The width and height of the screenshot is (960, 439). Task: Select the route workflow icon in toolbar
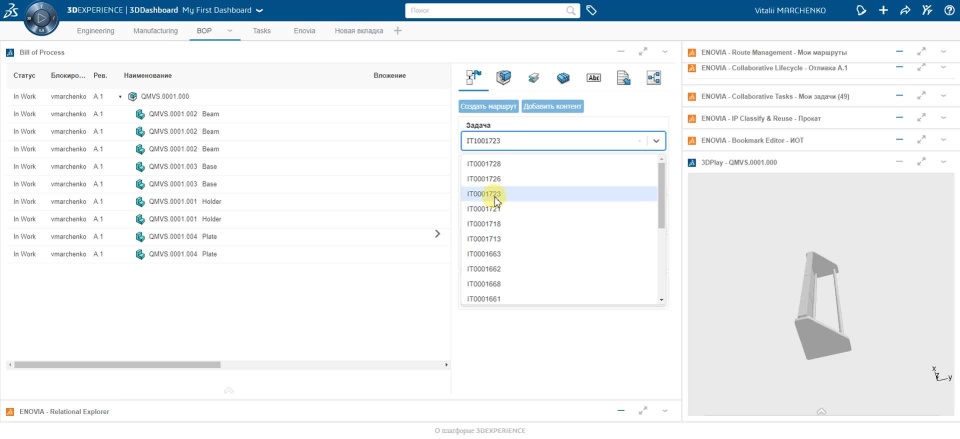474,77
